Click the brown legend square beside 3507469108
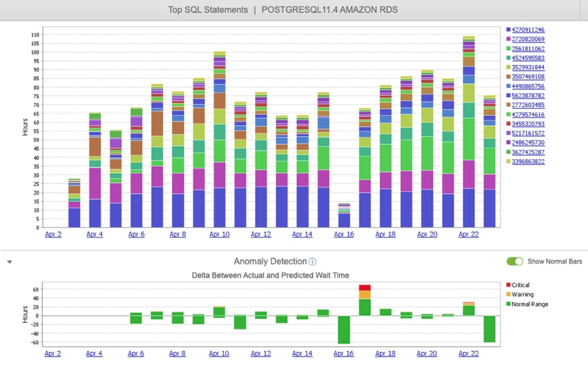Screen dimensions: 588x366 (x=509, y=77)
